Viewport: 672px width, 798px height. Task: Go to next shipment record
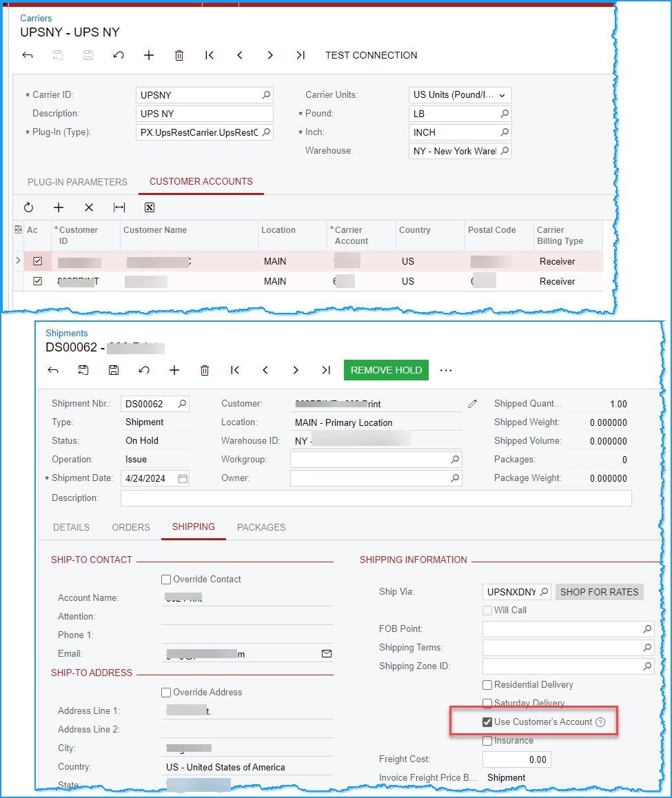(x=295, y=370)
